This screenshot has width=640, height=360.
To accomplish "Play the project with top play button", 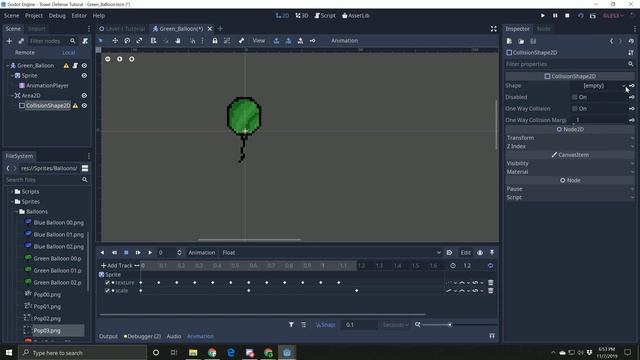I will tap(543, 16).
